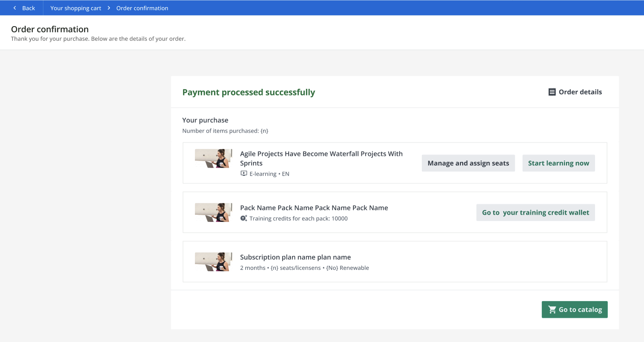Go to Your shopping cart breadcrumb
This screenshot has height=342, width=644.
(76, 8)
